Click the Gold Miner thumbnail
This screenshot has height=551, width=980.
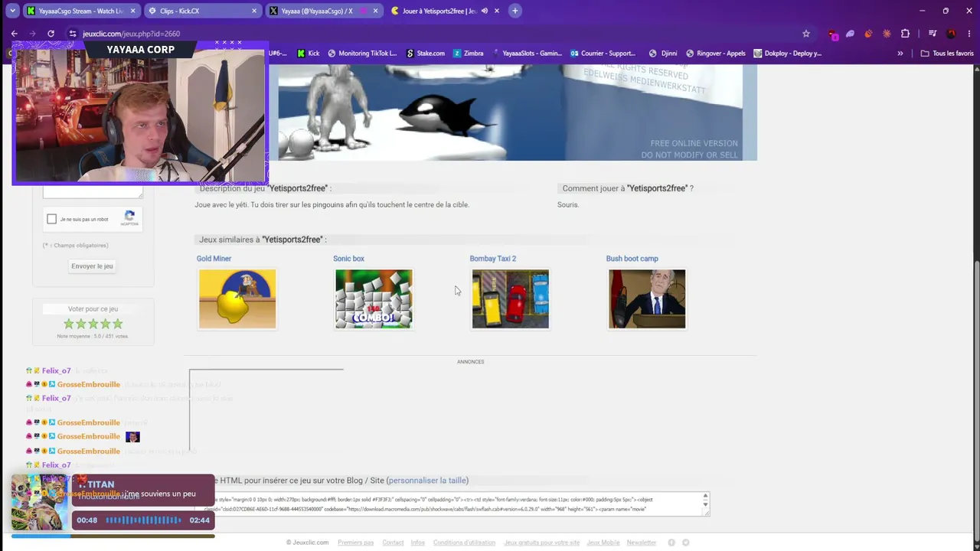click(237, 298)
